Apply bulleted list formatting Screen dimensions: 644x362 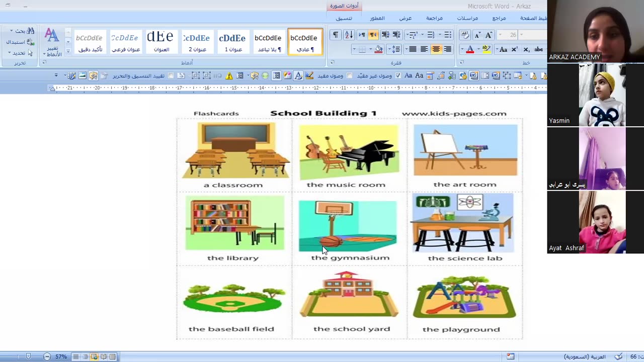coord(448,35)
